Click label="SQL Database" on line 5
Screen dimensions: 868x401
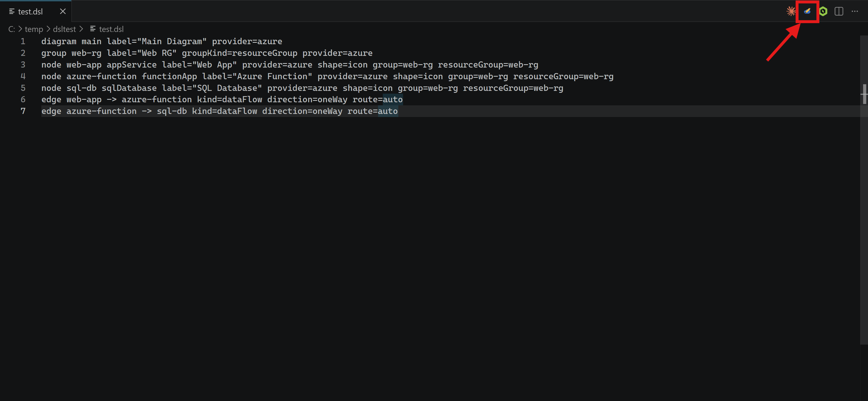coord(212,88)
